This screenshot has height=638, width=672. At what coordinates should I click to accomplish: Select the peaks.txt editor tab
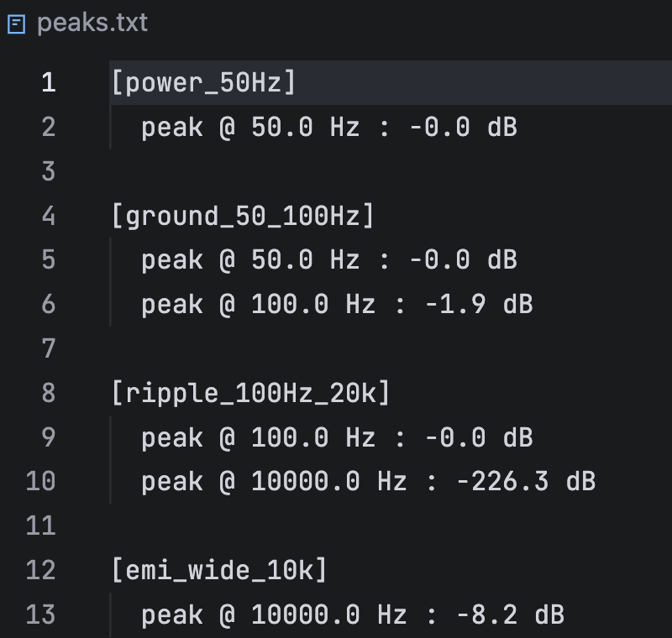[78, 24]
